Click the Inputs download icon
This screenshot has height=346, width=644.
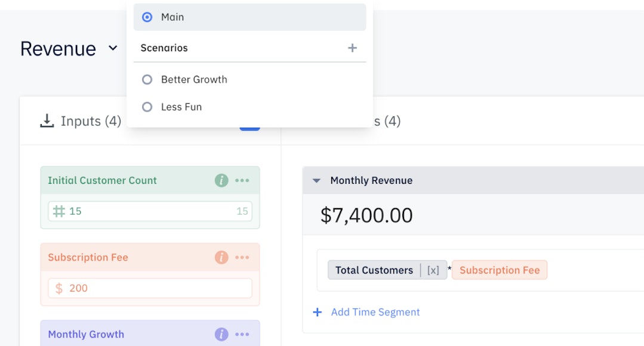click(x=47, y=121)
